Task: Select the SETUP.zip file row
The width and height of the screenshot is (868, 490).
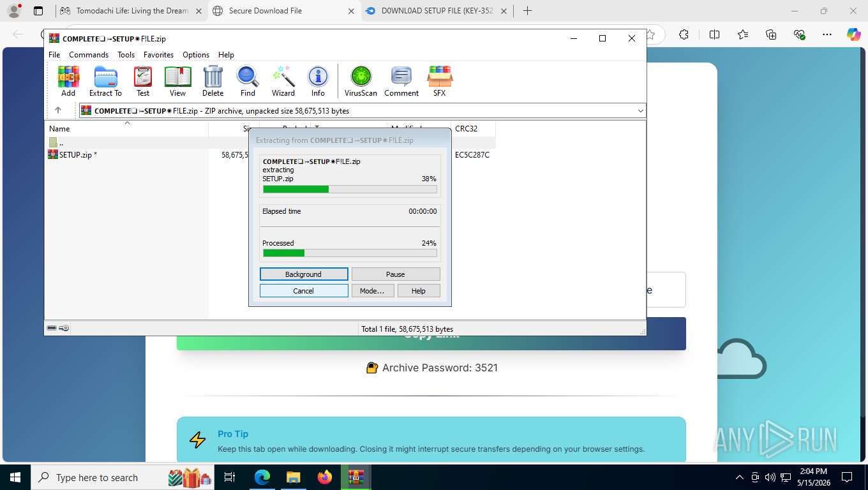Action: pos(269,154)
